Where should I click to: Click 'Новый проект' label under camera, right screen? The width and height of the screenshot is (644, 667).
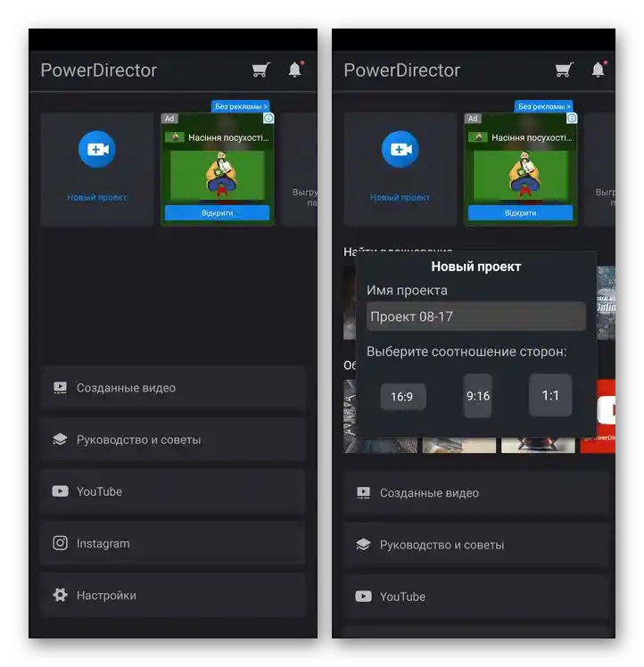(x=400, y=197)
